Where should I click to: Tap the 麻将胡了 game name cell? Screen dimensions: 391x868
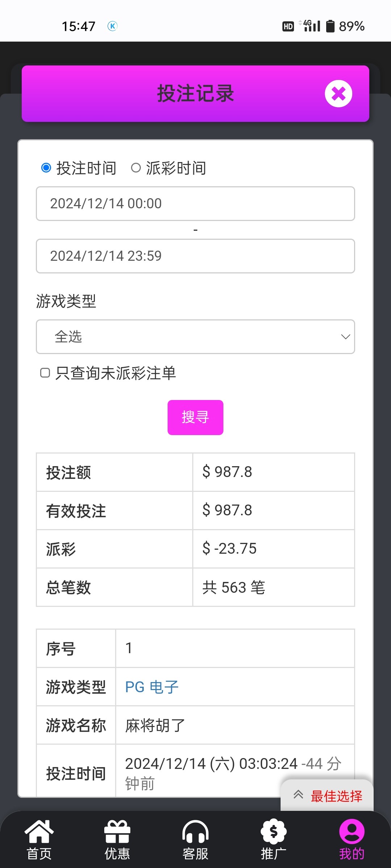point(155,725)
